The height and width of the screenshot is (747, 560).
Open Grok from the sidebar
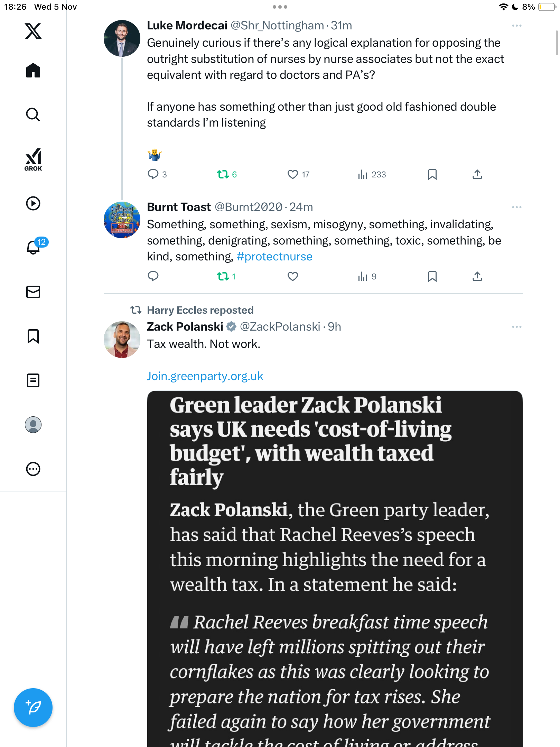point(33,159)
